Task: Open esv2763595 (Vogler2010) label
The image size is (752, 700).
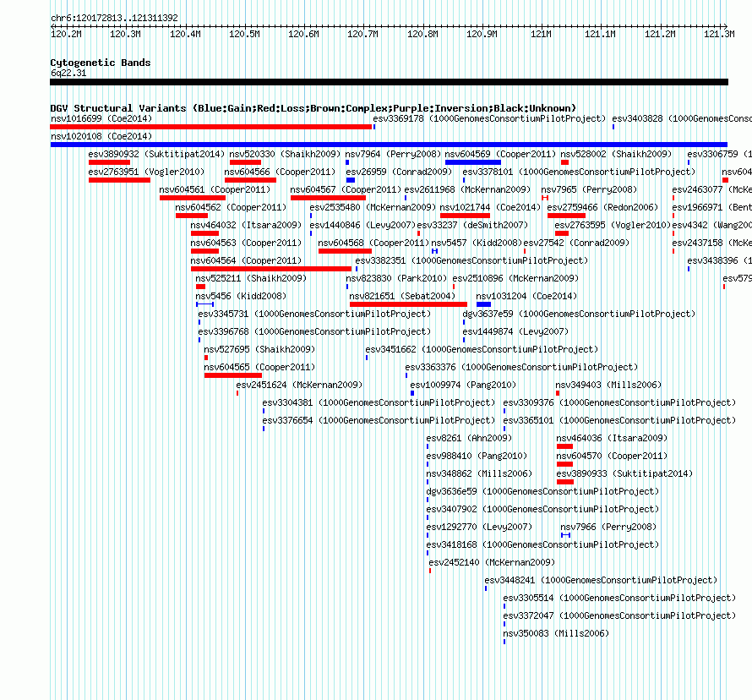Action: click(x=613, y=225)
